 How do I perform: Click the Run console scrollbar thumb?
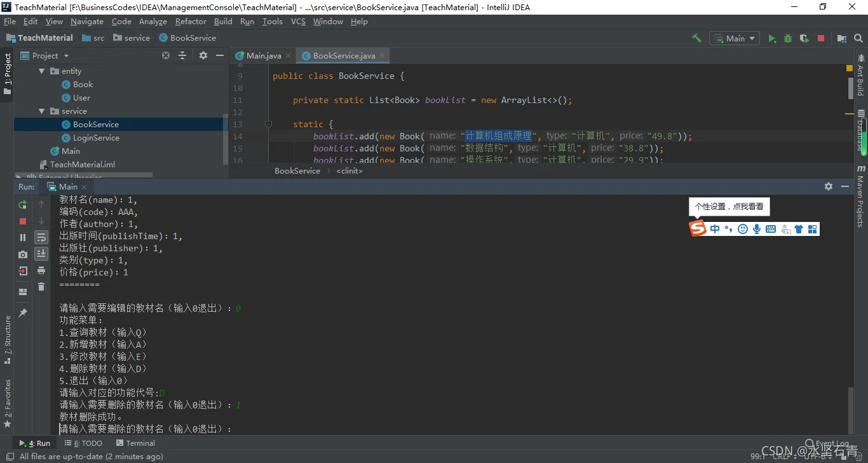pos(850,410)
